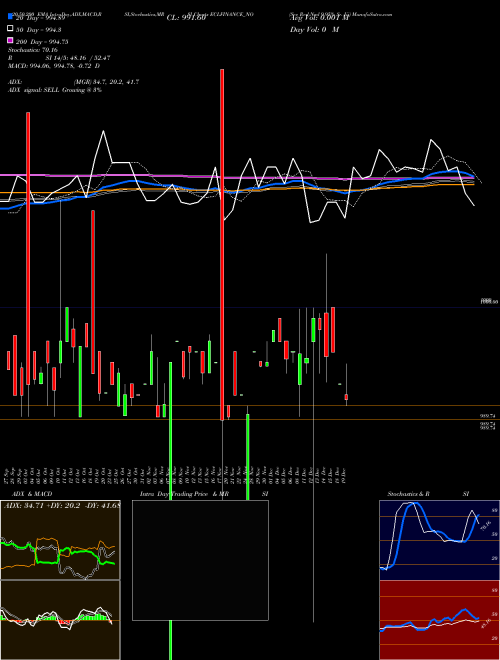
Task: Click the '(MGR) 34.7, 20.2, 41.7' ADX values
Action: point(106,82)
